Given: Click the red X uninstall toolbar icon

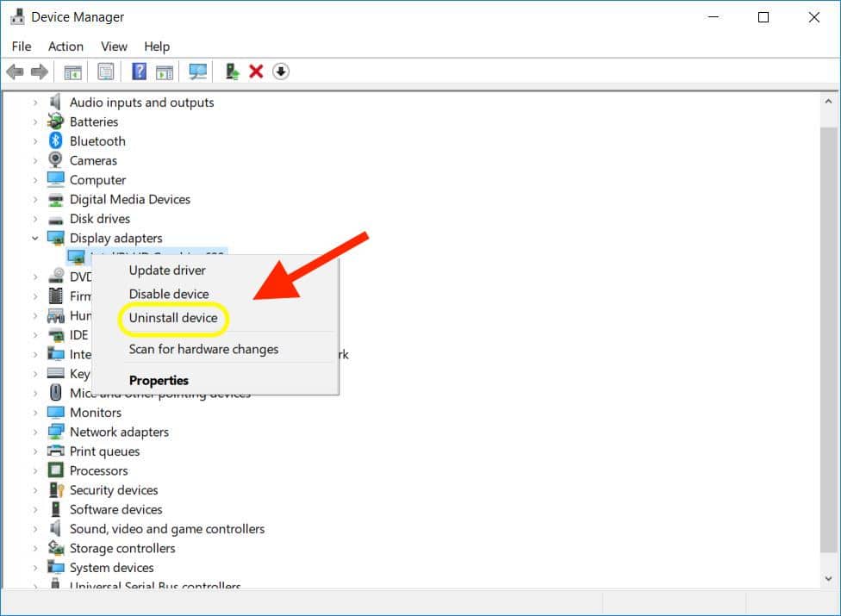Looking at the screenshot, I should point(256,72).
